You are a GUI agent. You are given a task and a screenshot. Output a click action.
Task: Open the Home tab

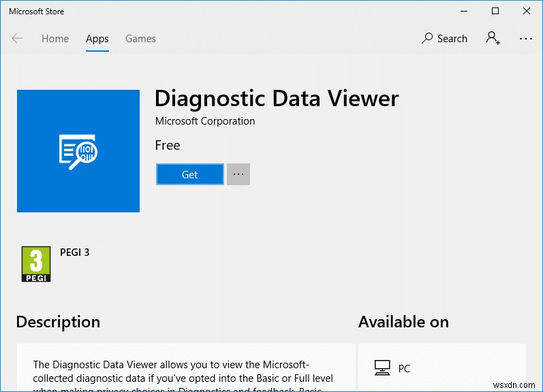(55, 39)
